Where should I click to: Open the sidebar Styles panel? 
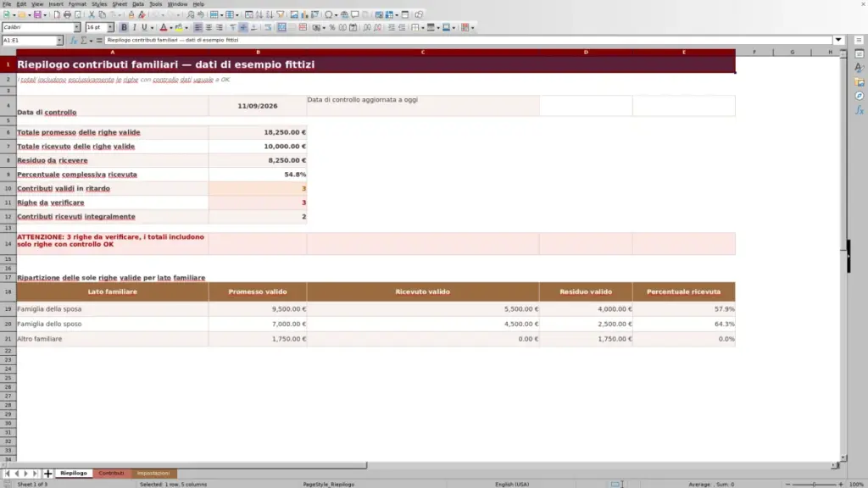coord(860,68)
